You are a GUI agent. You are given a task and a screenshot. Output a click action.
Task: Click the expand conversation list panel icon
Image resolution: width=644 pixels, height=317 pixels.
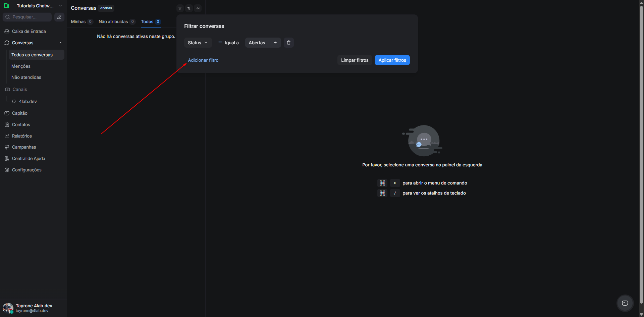(198, 8)
